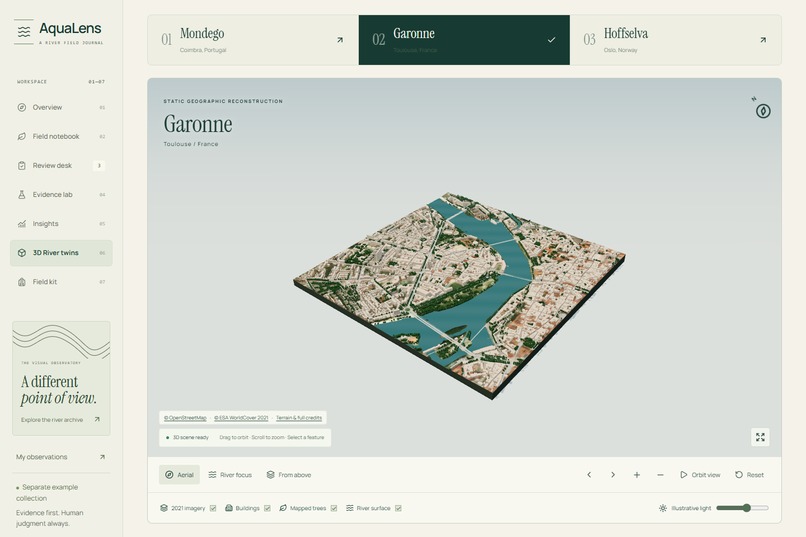Click the AquaLens wave logo icon
This screenshot has width=806, height=537.
coord(24,32)
